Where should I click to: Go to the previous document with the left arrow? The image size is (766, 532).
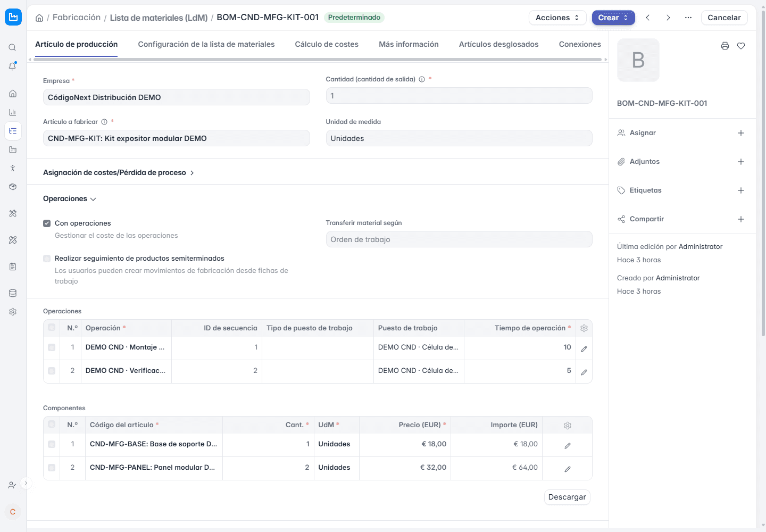pos(648,18)
